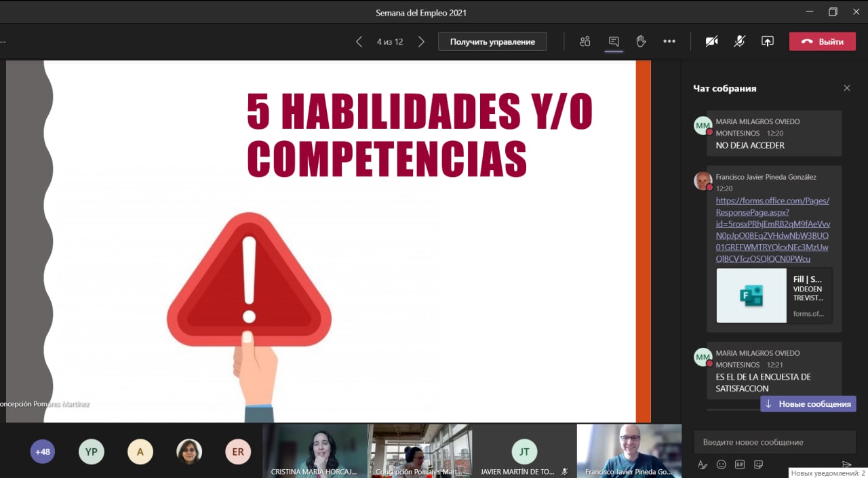Viewport: 868px width, 478px height.
Task: Click the Получить управление button
Action: click(x=492, y=41)
